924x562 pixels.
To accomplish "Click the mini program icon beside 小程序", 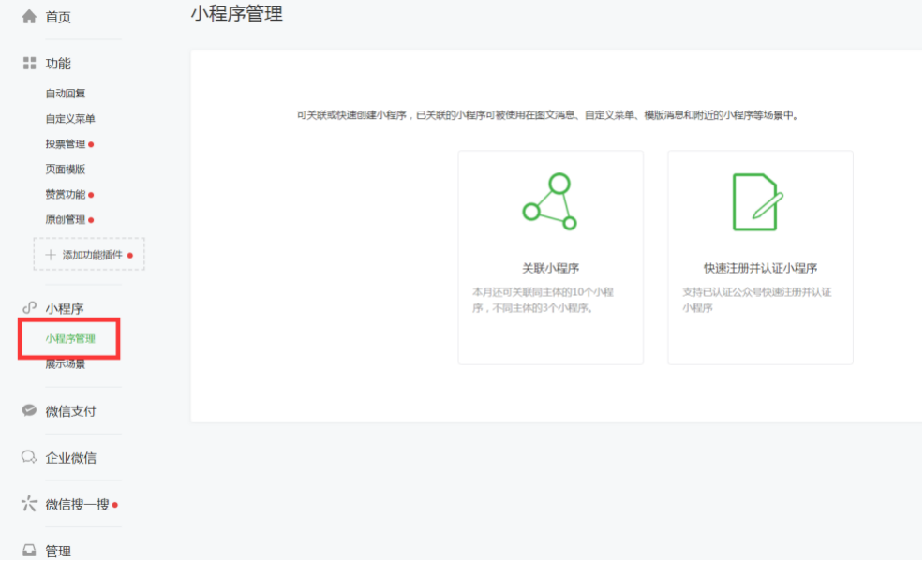I will tap(29, 308).
